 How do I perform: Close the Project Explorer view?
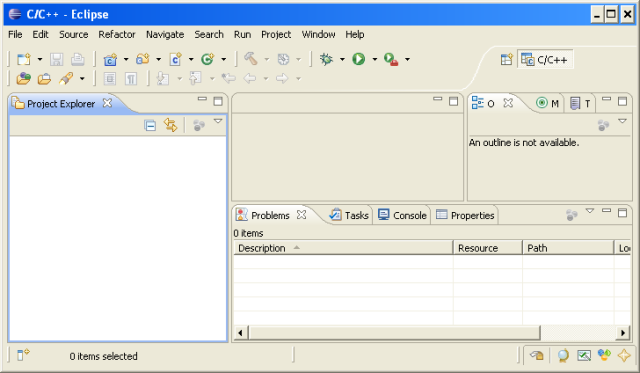point(107,103)
